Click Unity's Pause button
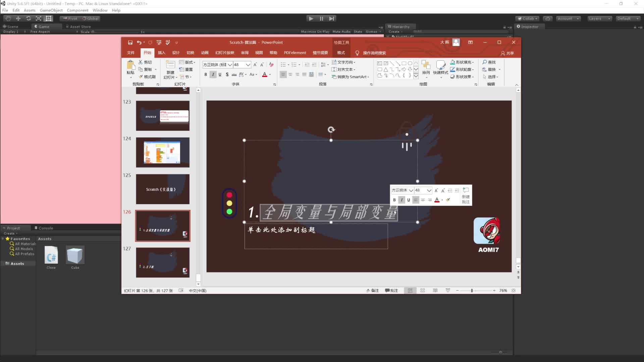Image resolution: width=644 pixels, height=362 pixels. [321, 18]
